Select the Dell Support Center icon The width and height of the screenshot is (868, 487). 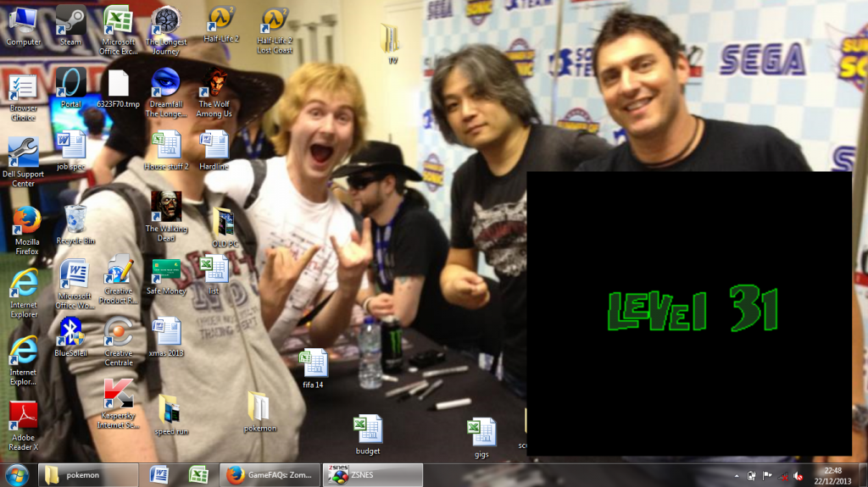pyautogui.click(x=23, y=152)
